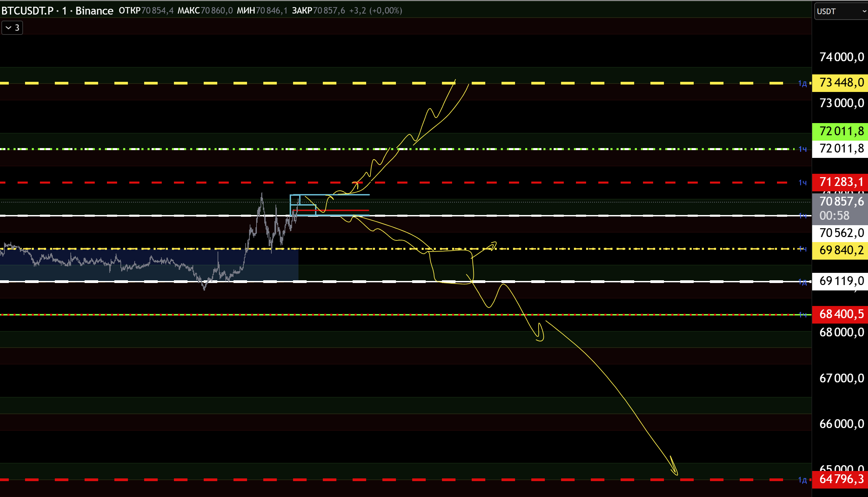Click the white 69 119,0 price label
The image size is (868, 497).
840,281
